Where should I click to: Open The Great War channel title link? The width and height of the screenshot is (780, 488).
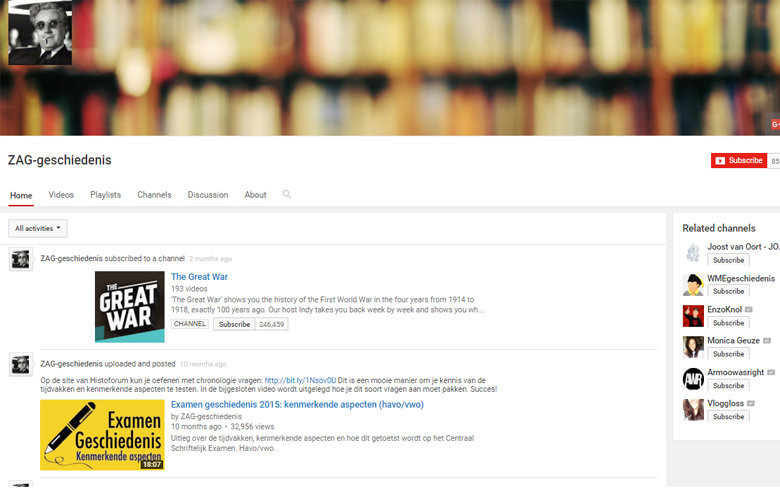[199, 277]
